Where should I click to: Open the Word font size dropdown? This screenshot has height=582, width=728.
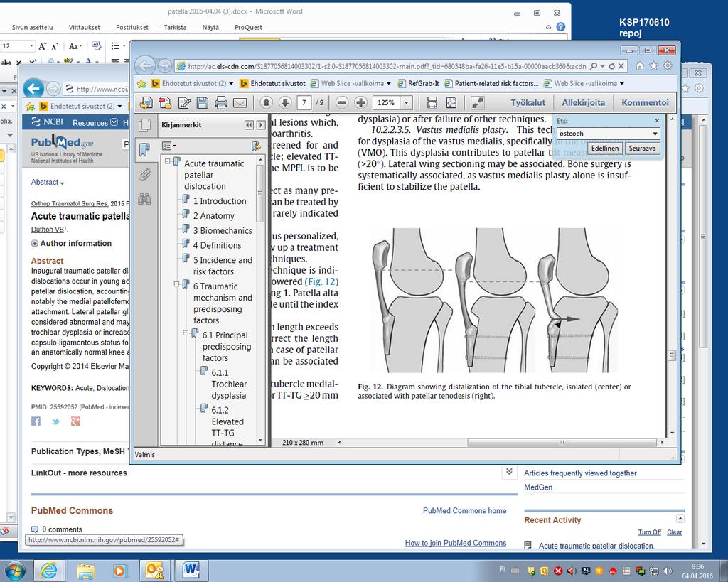[x=31, y=46]
